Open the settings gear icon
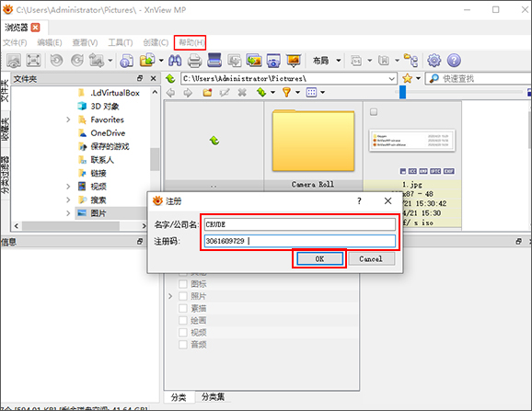This screenshot has height=411, width=532. [434, 61]
